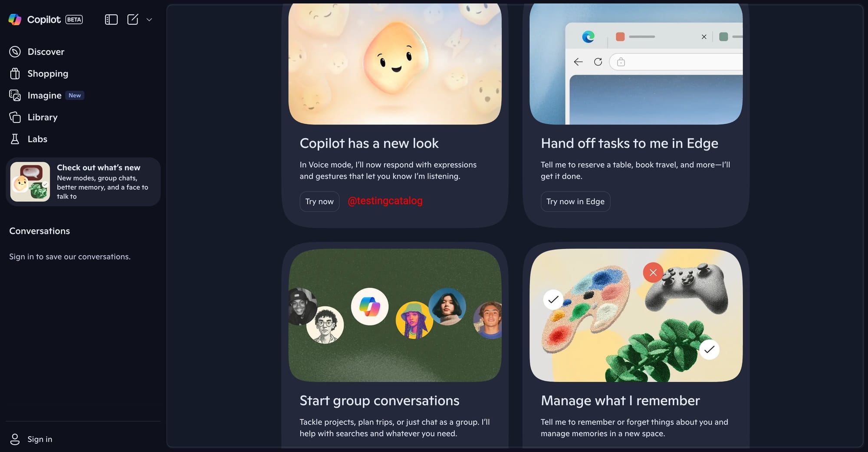Open the Shopping bag icon
The width and height of the screenshot is (868, 452).
pyautogui.click(x=15, y=73)
